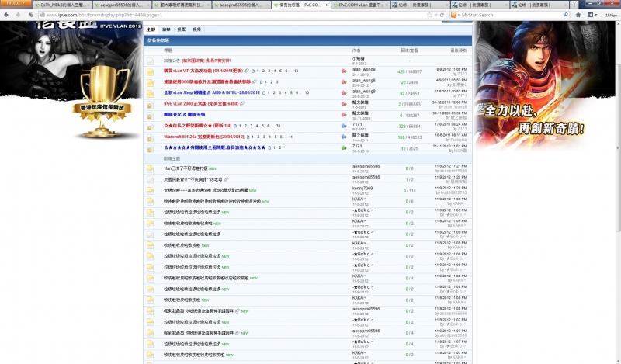Open the Warcraft III 1.26a 完整更新包 thread

point(193,136)
